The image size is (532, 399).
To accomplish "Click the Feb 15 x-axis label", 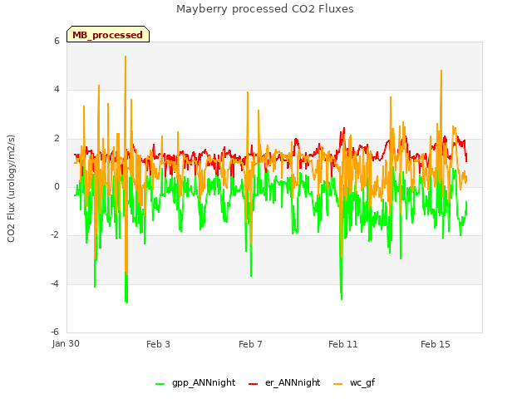I will pyautogui.click(x=436, y=344).
